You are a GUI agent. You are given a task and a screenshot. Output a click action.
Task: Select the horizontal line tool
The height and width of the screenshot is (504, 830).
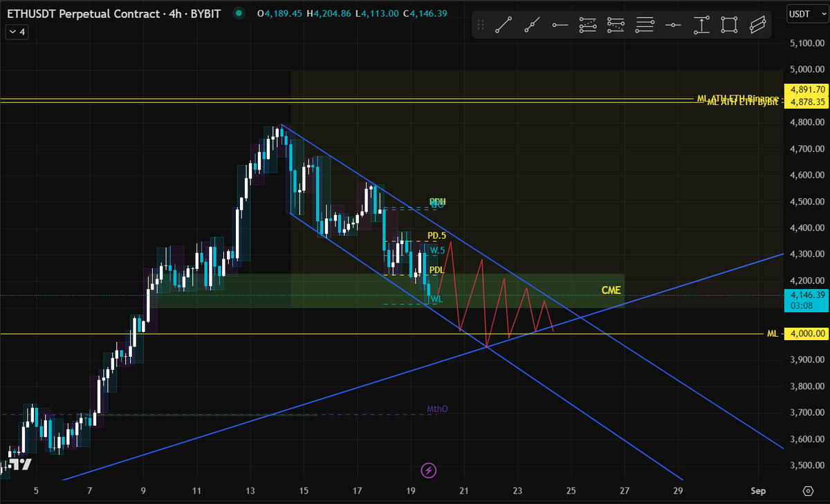tap(673, 26)
